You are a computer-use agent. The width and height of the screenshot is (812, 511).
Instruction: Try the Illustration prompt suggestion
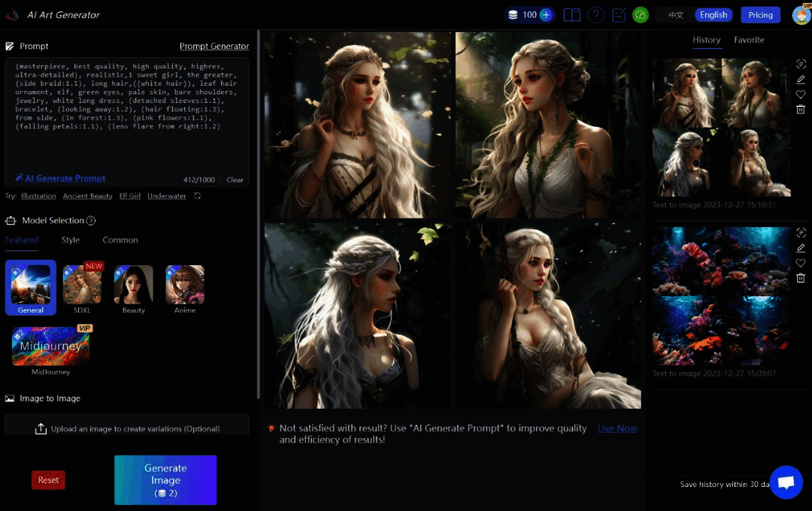pyautogui.click(x=38, y=195)
